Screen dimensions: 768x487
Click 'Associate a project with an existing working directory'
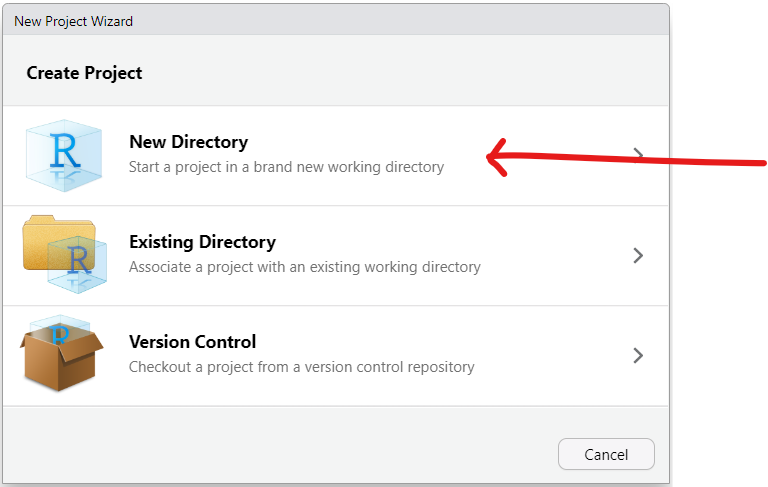tap(305, 267)
